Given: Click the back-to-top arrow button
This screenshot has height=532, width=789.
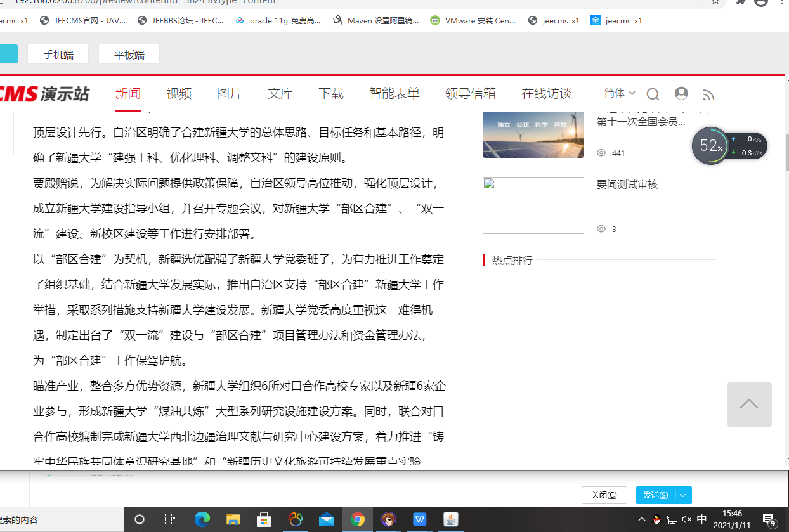Looking at the screenshot, I should pyautogui.click(x=749, y=405).
